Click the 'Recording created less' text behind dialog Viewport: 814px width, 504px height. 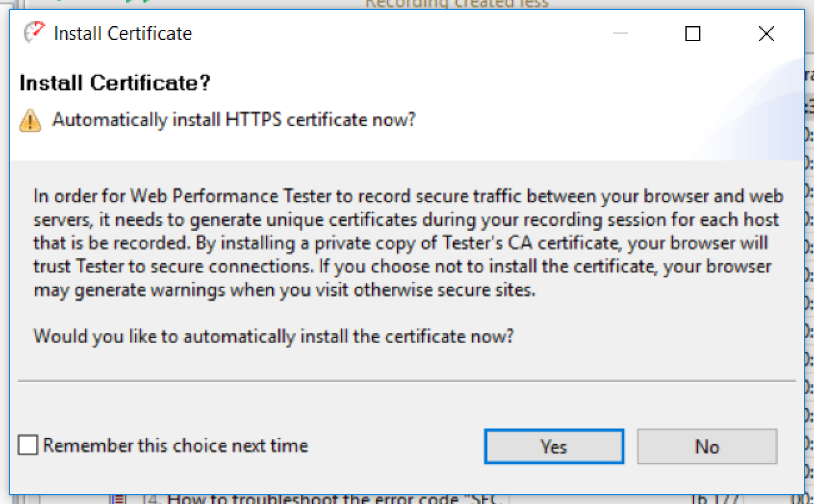point(456,4)
